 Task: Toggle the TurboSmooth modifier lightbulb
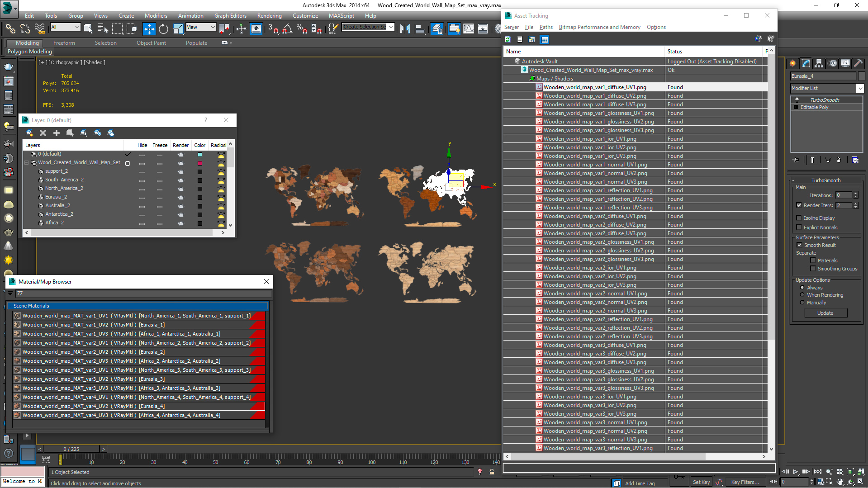click(x=797, y=99)
